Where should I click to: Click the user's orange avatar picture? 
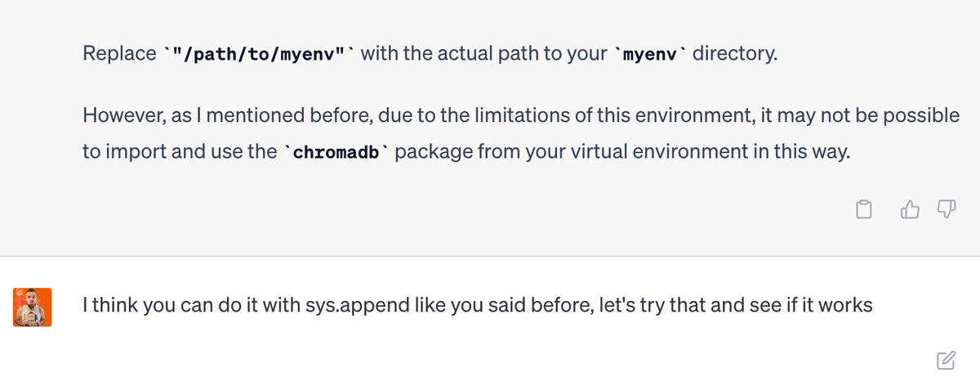pyautogui.click(x=33, y=307)
